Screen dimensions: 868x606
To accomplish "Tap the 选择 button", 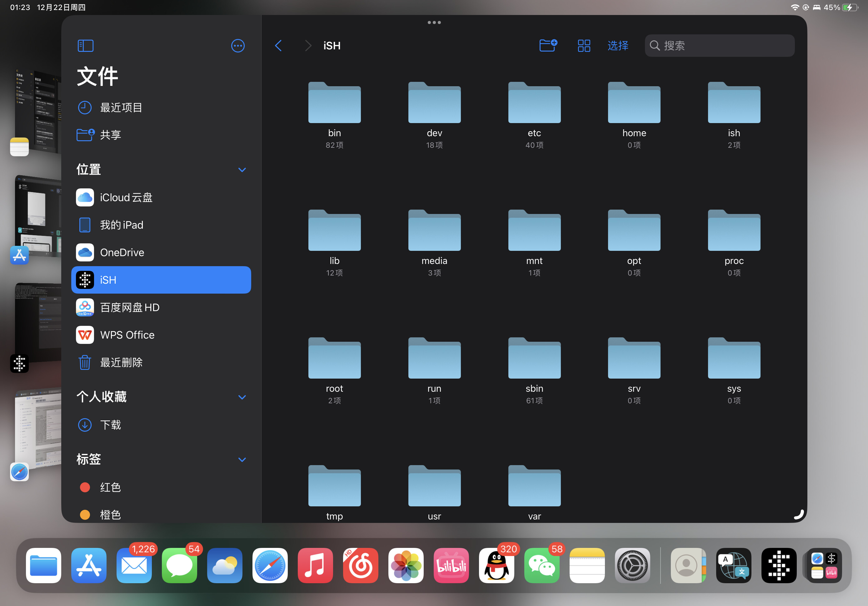I will coord(618,45).
